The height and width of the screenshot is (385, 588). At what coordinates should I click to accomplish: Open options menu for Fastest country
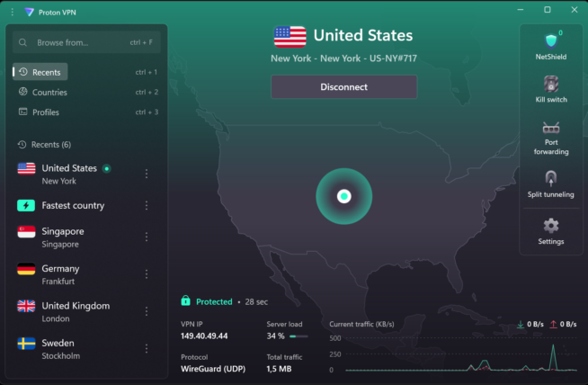tap(147, 205)
